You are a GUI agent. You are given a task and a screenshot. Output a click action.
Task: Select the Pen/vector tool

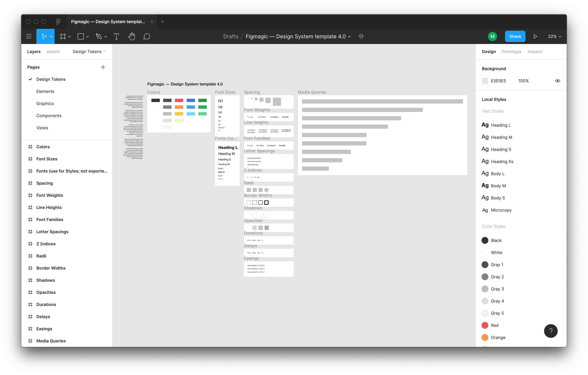click(x=99, y=36)
